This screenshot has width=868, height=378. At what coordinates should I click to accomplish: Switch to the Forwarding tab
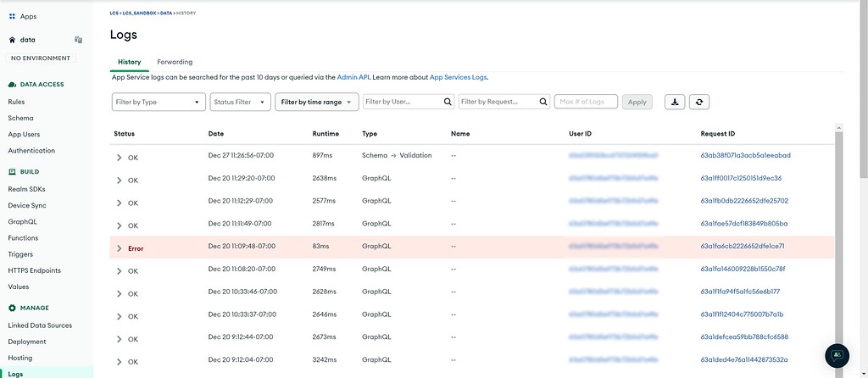(x=175, y=62)
